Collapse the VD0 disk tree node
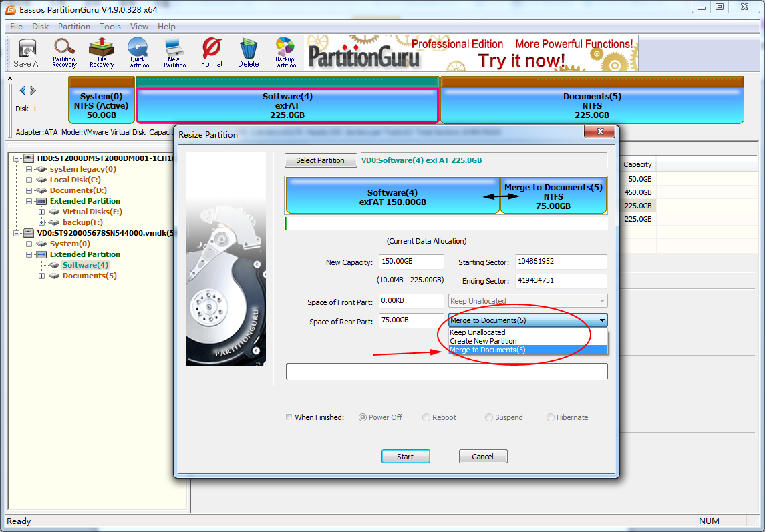This screenshot has height=532, width=765. 16,233
